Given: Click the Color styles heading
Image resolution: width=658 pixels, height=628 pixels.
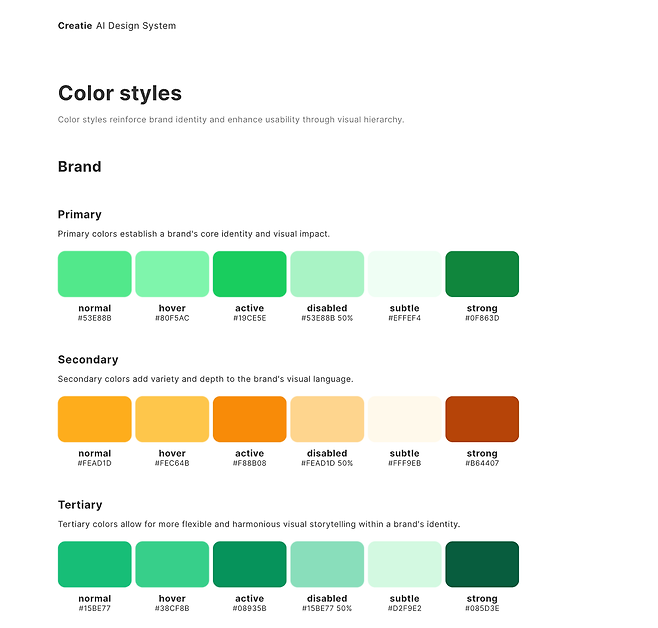Looking at the screenshot, I should [x=120, y=93].
